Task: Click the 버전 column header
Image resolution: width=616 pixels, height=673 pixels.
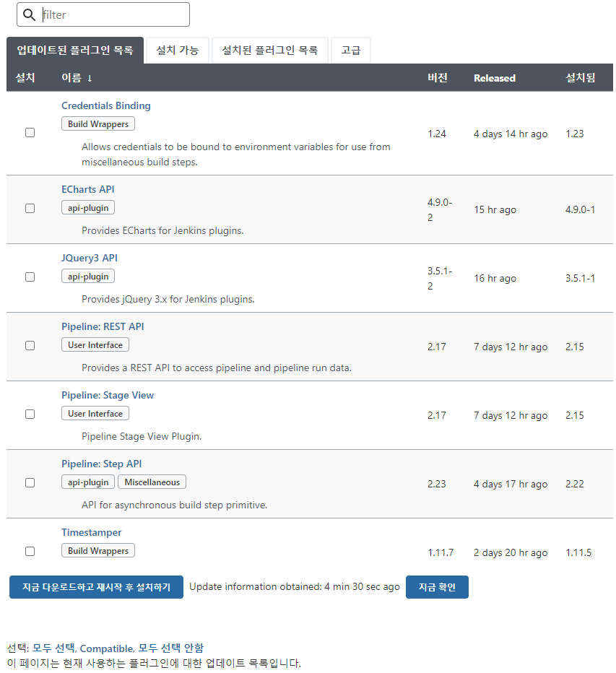Action: click(438, 78)
